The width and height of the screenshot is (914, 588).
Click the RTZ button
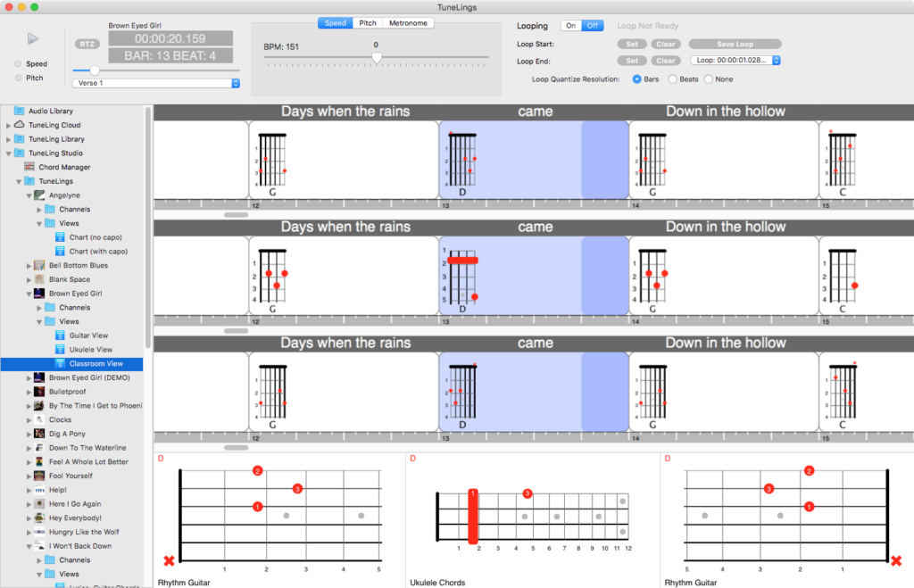85,42
